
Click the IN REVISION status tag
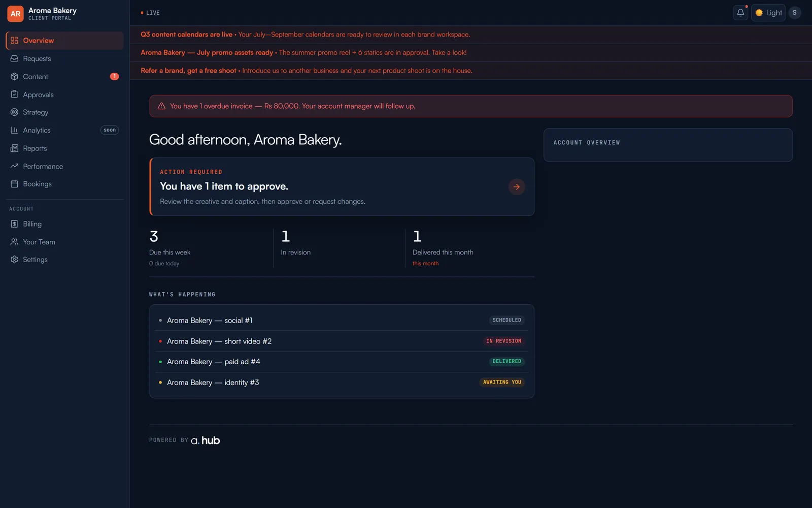pos(503,341)
